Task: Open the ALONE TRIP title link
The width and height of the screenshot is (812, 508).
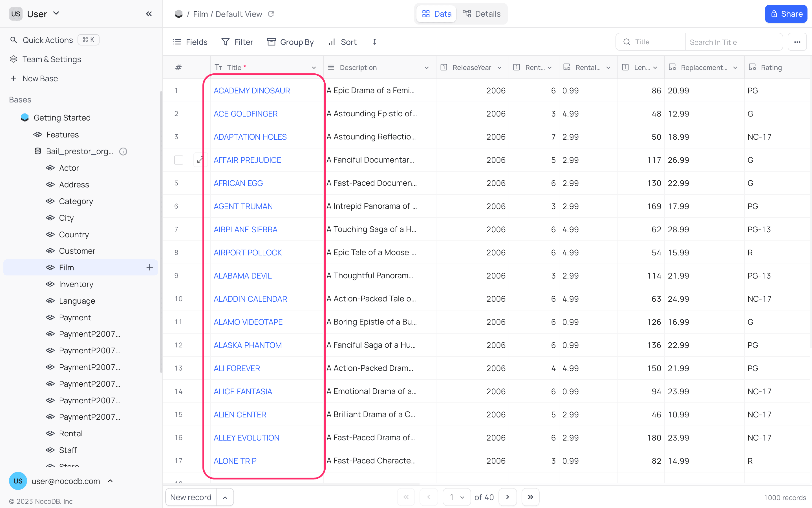Action: [x=235, y=461]
